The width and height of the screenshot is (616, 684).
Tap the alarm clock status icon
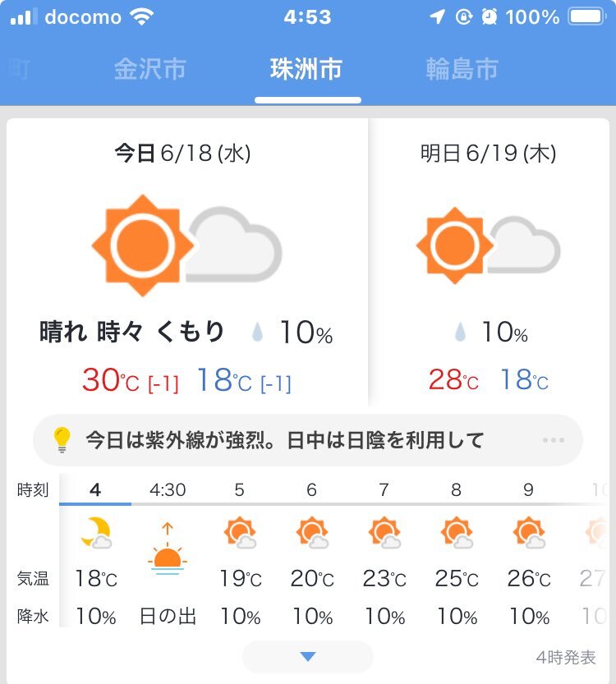(x=489, y=17)
